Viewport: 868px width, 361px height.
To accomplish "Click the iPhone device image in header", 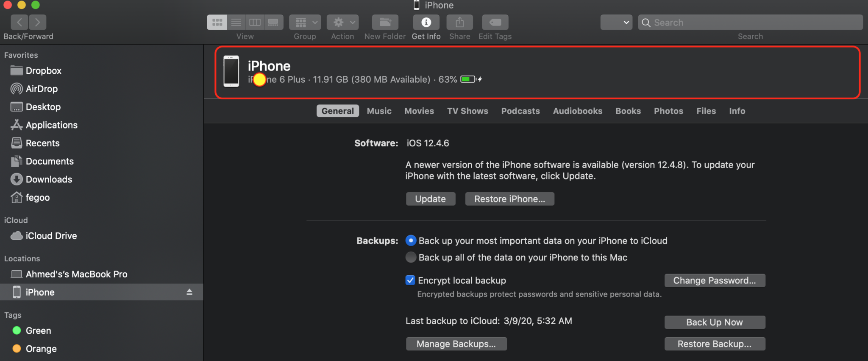I will [231, 71].
